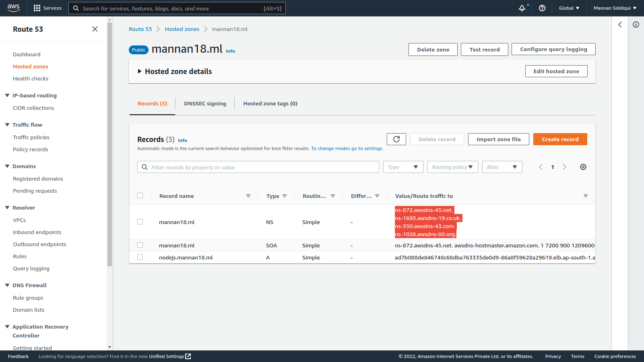Click the search magnifier in the top bar
644x362 pixels.
click(76, 8)
